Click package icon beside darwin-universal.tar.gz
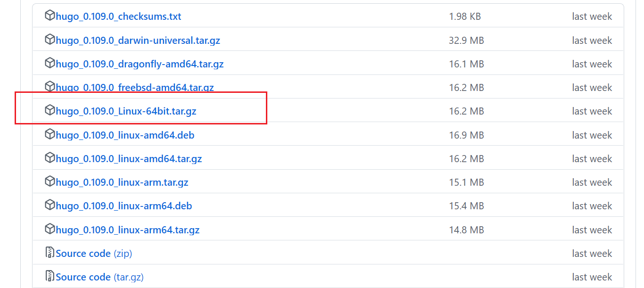644x288 pixels. point(50,40)
